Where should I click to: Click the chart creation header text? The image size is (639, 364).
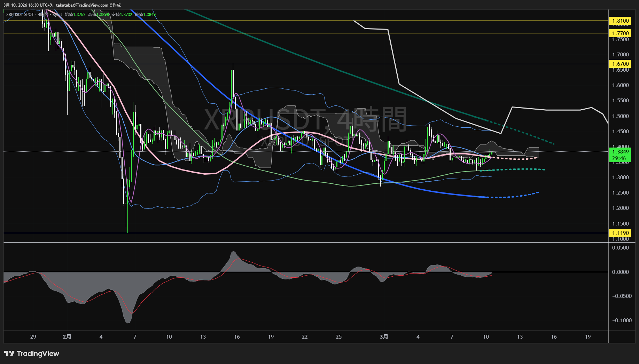click(x=62, y=5)
